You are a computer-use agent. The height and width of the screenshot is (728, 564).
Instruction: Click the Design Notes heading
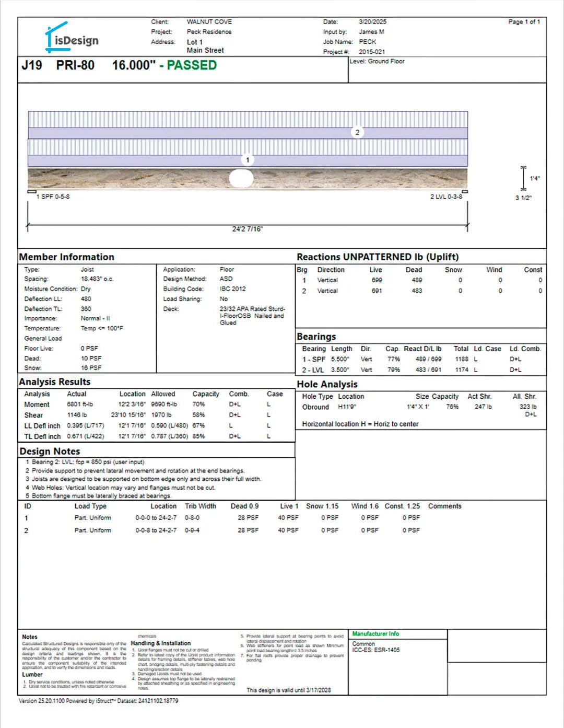point(50,452)
